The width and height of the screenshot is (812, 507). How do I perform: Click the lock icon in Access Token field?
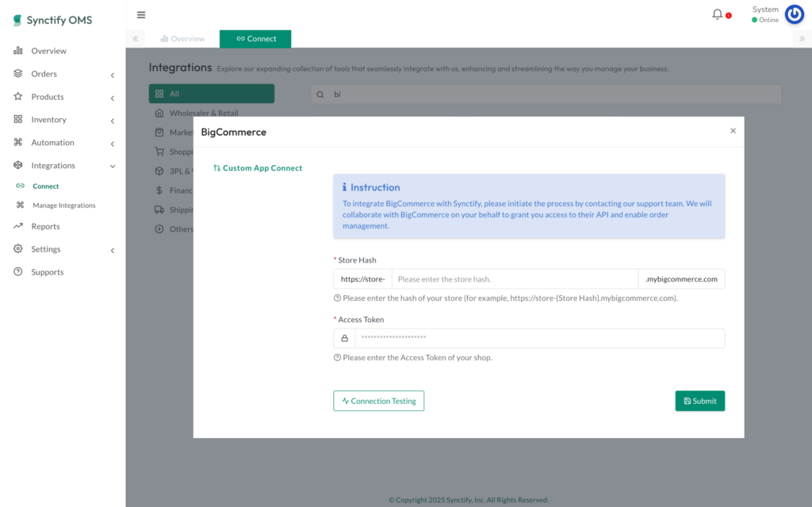pyautogui.click(x=344, y=338)
